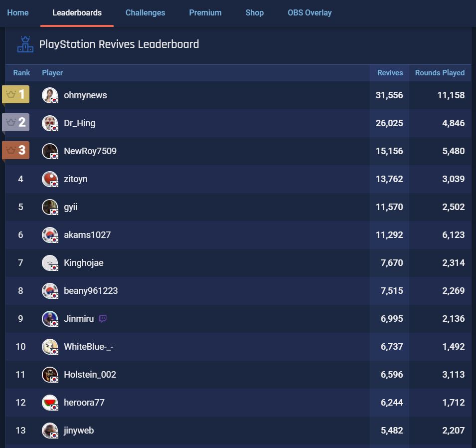Viewport: 476px width, 448px height.
Task: Sort by the Revives column header
Action: click(390, 73)
